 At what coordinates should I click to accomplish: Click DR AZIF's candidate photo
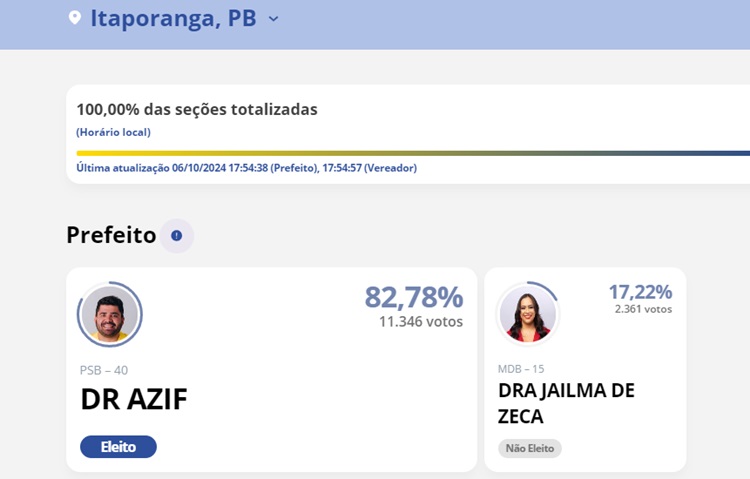(110, 315)
